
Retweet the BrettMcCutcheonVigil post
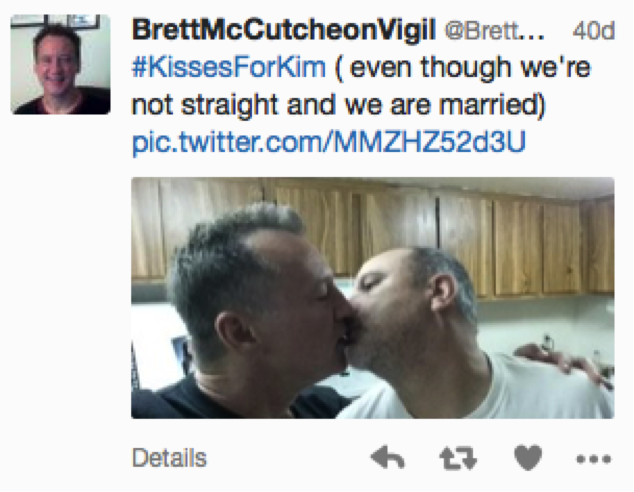pyautogui.click(x=458, y=458)
